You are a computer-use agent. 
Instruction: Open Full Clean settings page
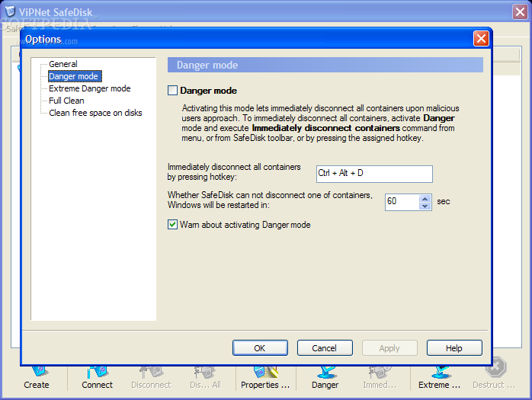(x=66, y=101)
